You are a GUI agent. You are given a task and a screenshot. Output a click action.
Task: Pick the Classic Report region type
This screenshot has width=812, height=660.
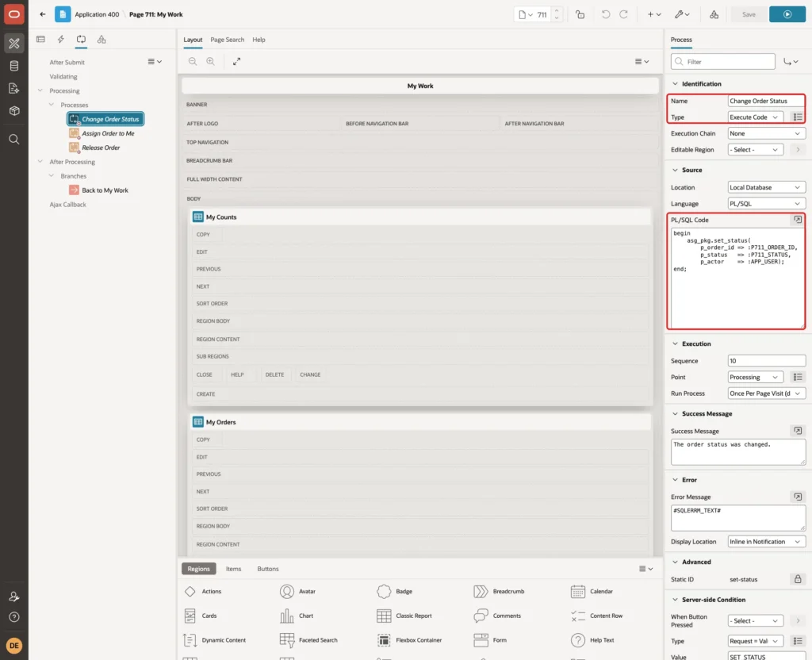pyautogui.click(x=404, y=616)
